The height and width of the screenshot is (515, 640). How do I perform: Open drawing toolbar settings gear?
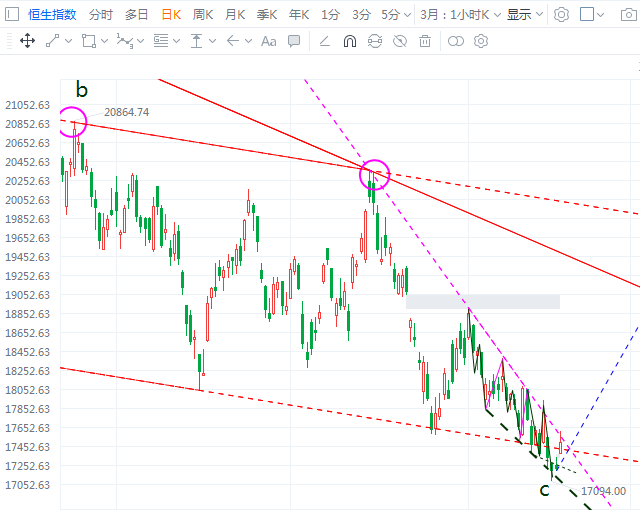point(481,41)
